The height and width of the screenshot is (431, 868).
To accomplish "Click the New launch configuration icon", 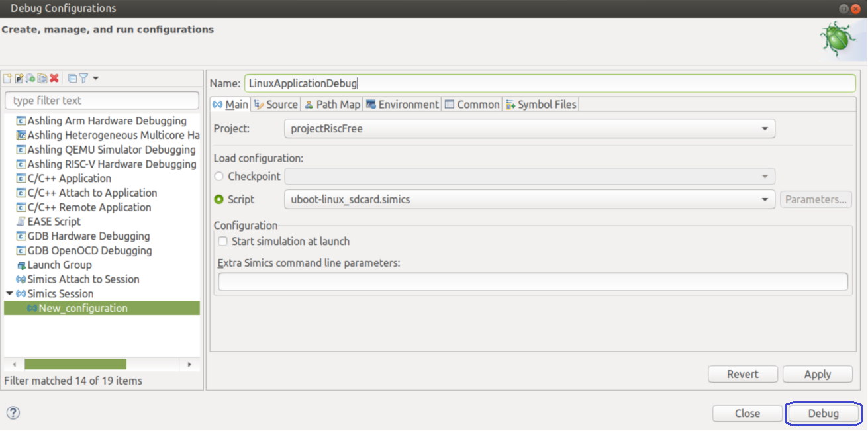I will tap(7, 79).
